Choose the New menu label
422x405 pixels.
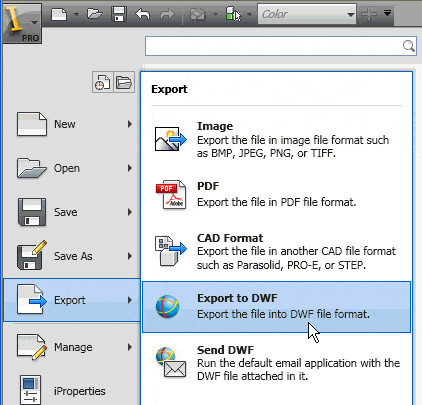(x=65, y=124)
